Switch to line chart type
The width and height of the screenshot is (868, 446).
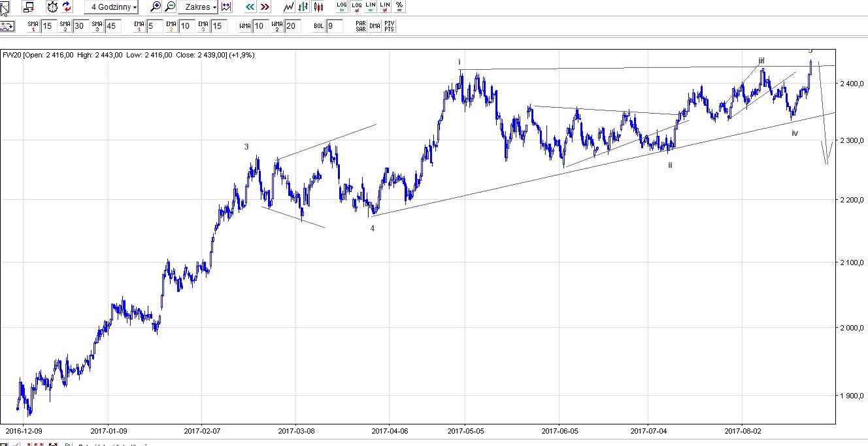click(x=288, y=7)
